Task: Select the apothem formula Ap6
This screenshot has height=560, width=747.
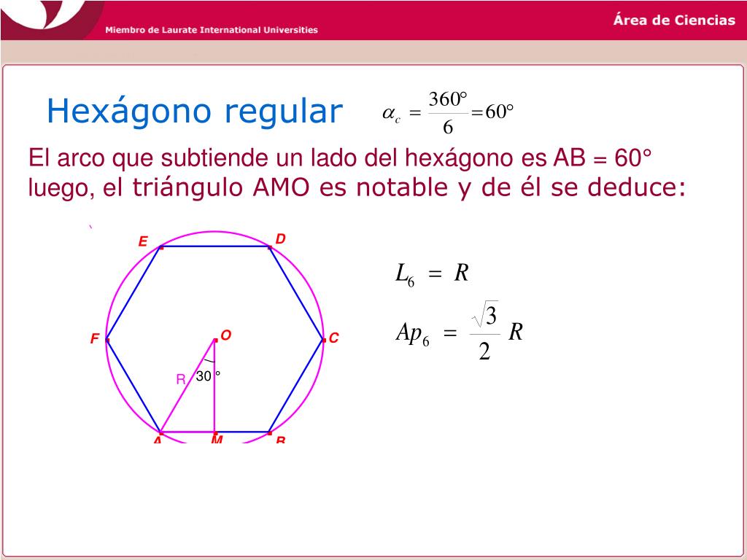Action: pos(460,330)
